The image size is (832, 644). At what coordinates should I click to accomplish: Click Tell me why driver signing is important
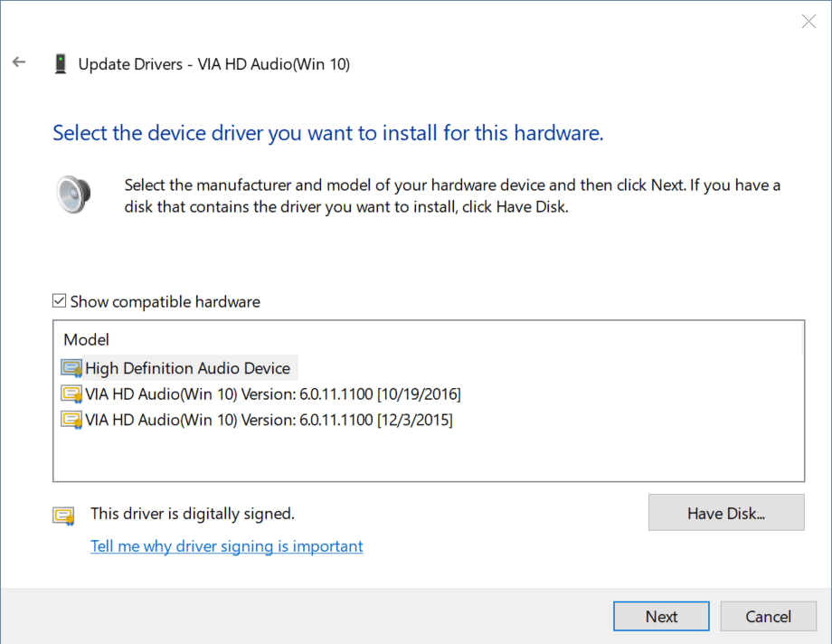(x=226, y=545)
